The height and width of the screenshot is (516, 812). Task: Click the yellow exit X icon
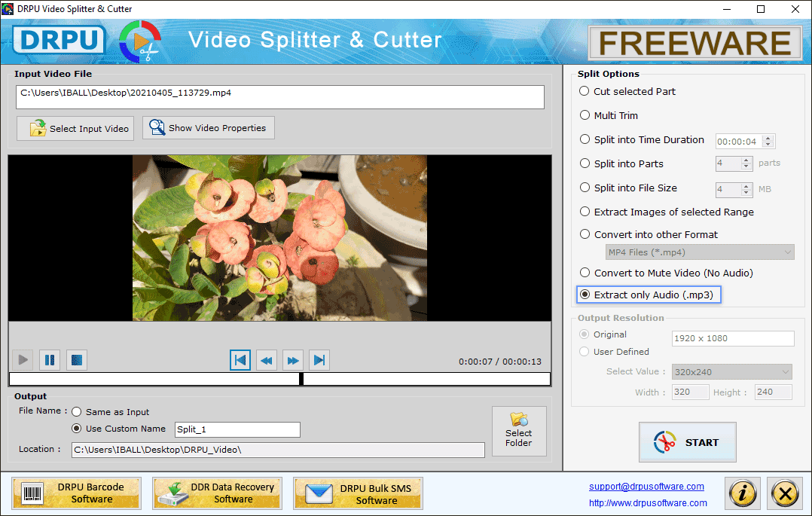785,493
